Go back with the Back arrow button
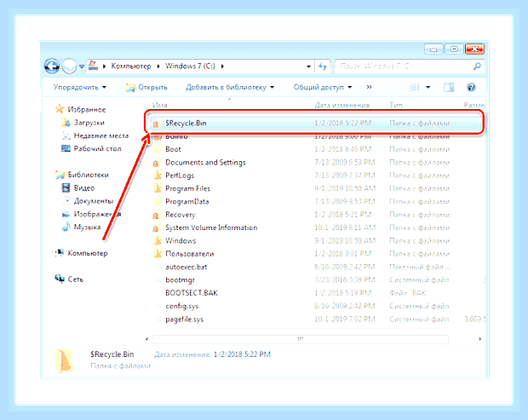Viewport: 528px width, 420px height. pos(51,66)
